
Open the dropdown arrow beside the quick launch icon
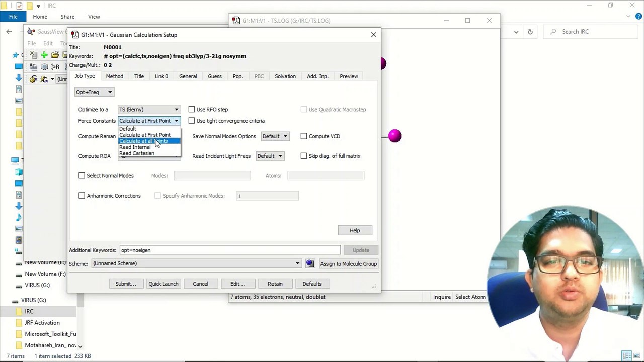point(52,79)
